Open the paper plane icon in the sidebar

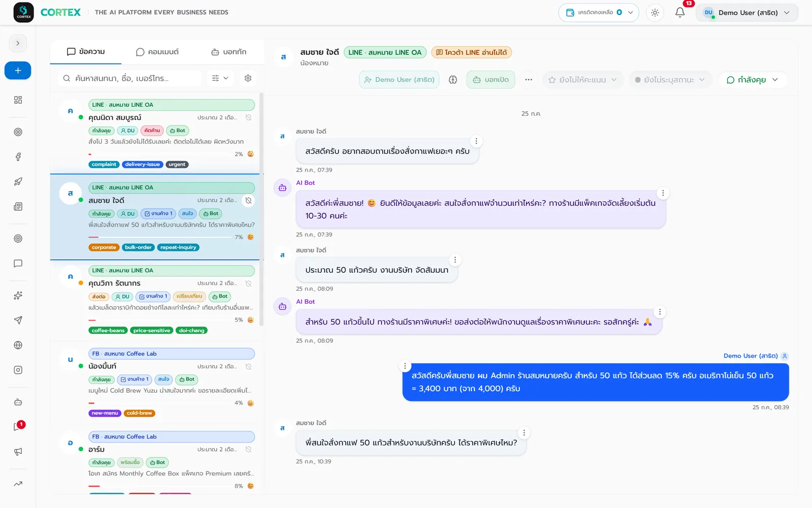(18, 320)
